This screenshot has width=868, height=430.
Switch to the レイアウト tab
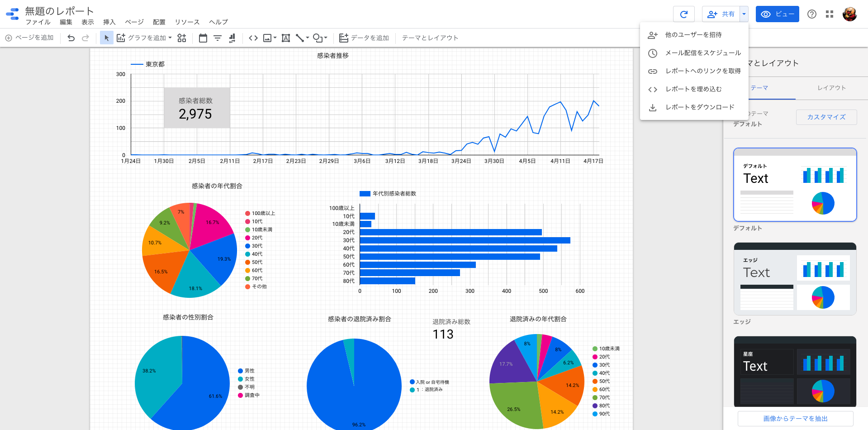pyautogui.click(x=831, y=88)
